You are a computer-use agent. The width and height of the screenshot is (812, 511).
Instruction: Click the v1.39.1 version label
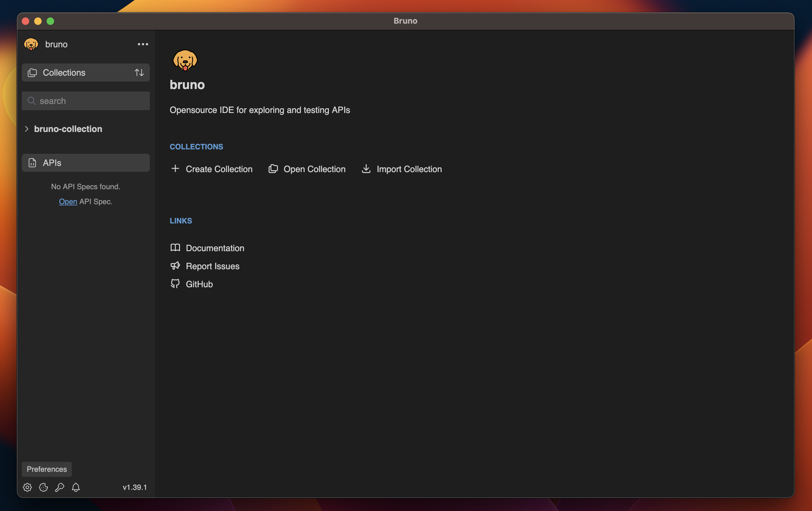point(135,487)
